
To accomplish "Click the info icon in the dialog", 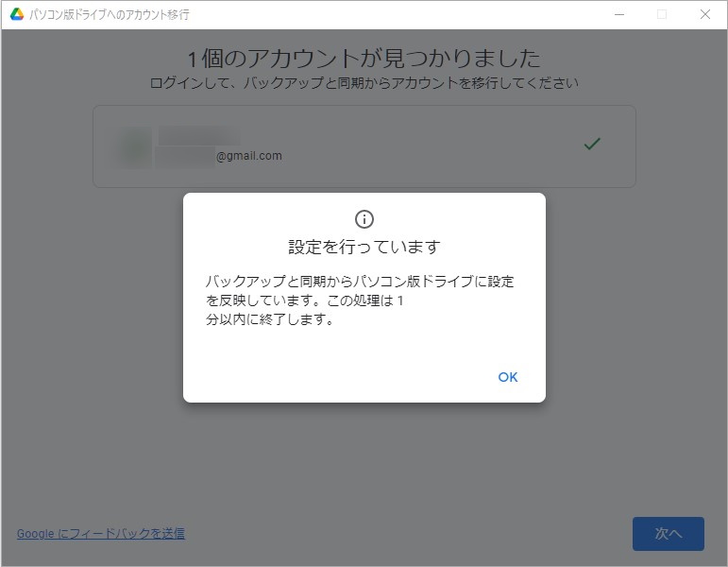I will coord(364,218).
